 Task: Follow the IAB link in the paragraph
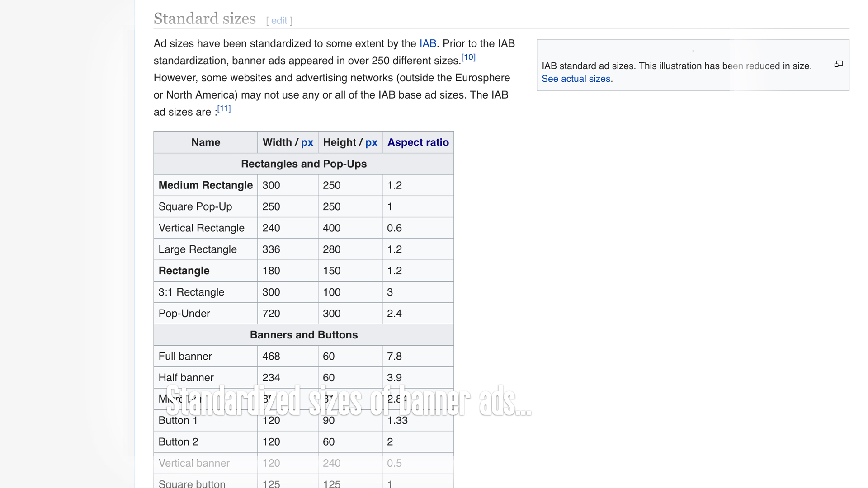click(428, 43)
